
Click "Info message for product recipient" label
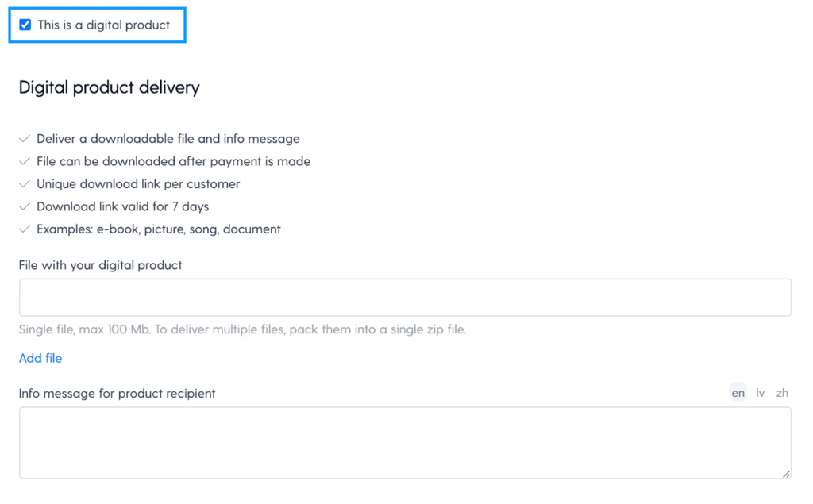pos(118,393)
